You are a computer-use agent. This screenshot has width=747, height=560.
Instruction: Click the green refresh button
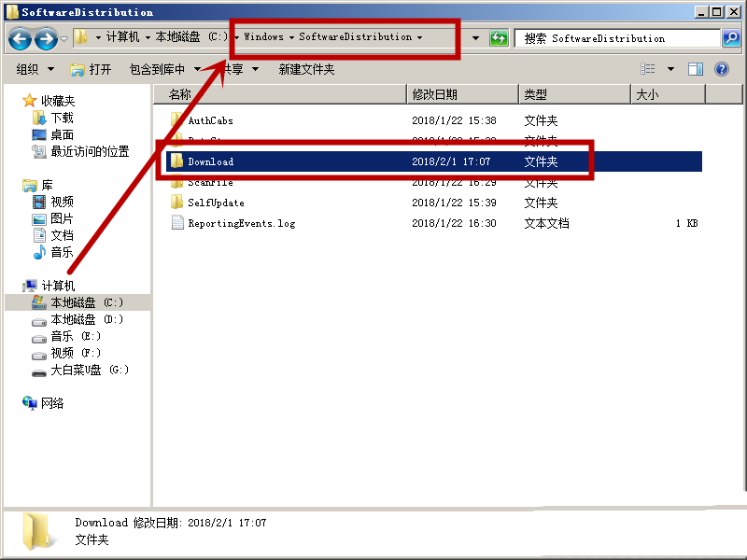[500, 38]
